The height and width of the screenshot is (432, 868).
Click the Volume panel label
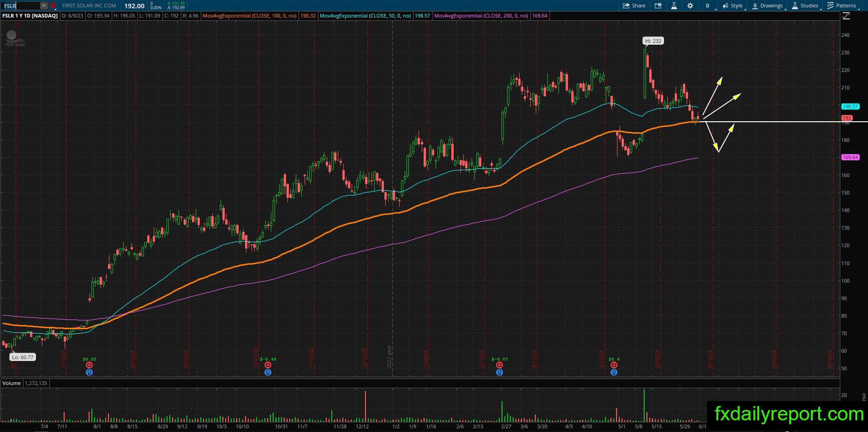(x=12, y=383)
